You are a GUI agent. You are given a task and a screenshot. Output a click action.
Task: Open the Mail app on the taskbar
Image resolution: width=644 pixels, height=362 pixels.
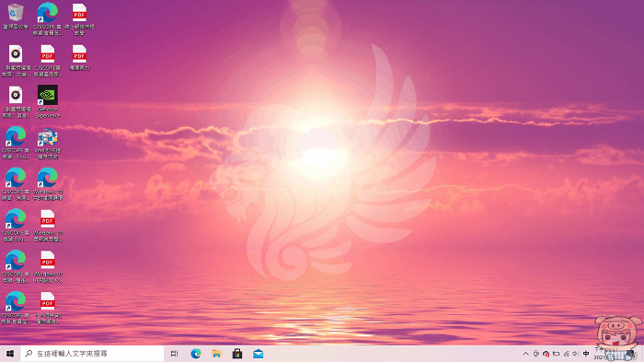258,354
